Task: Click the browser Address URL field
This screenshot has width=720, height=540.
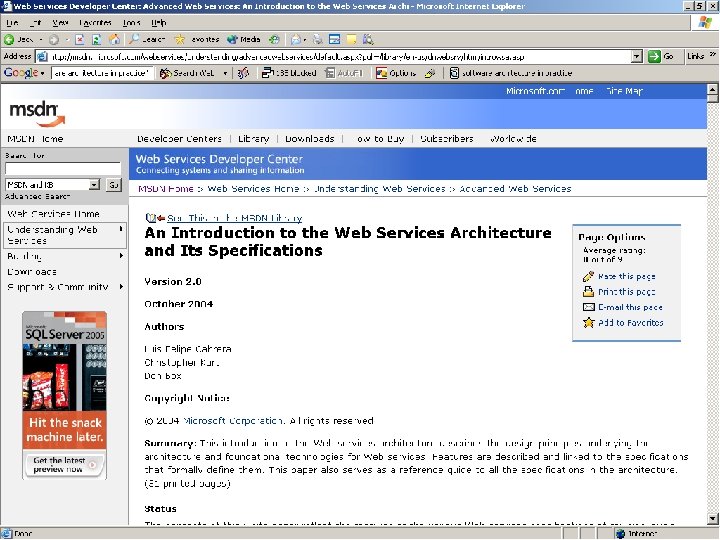Action: click(339, 56)
